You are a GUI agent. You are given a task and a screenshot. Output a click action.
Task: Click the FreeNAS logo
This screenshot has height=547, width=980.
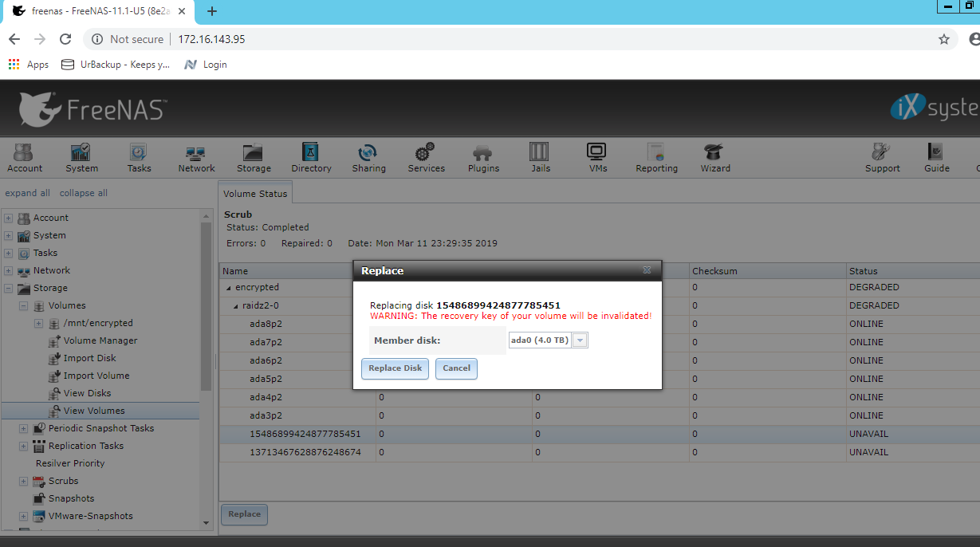click(x=92, y=108)
